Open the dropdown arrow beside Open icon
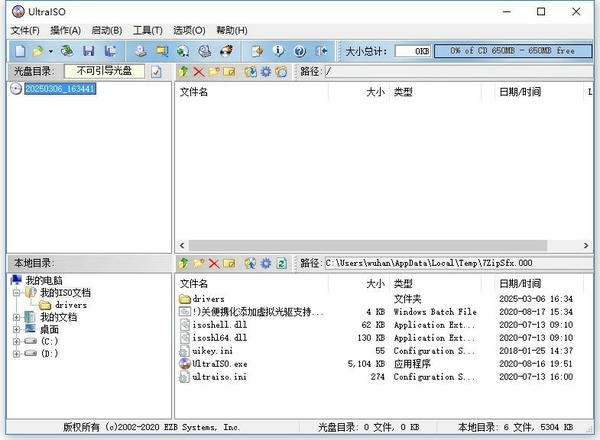Image resolution: width=600 pixels, height=440 pixels. tap(51, 51)
